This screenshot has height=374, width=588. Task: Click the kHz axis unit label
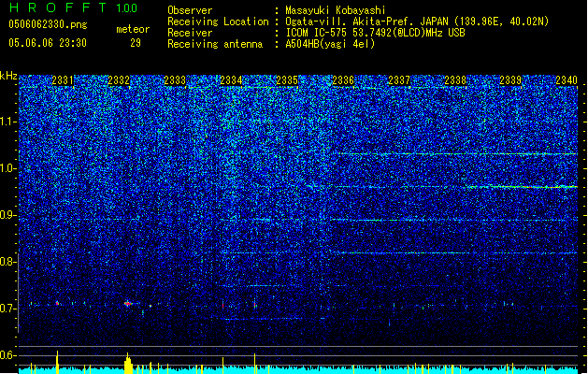click(8, 76)
